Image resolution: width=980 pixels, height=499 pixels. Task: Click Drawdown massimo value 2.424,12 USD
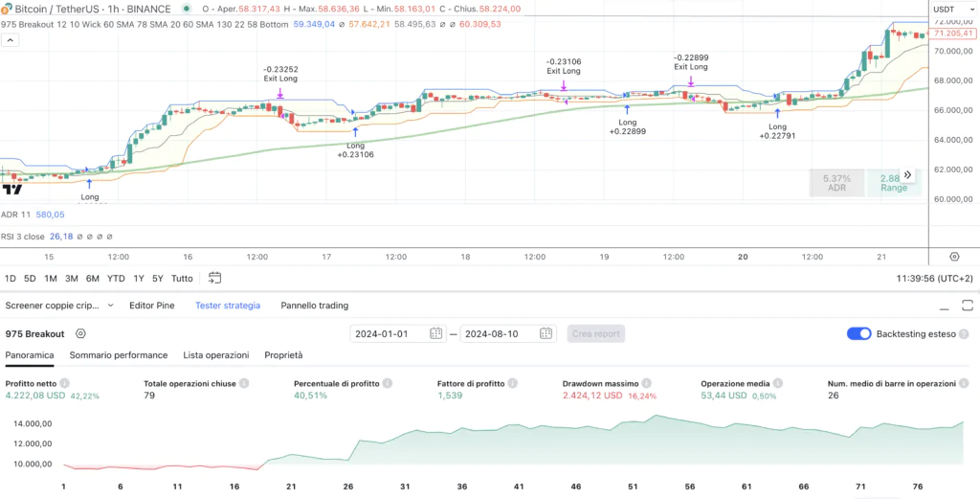(592, 396)
